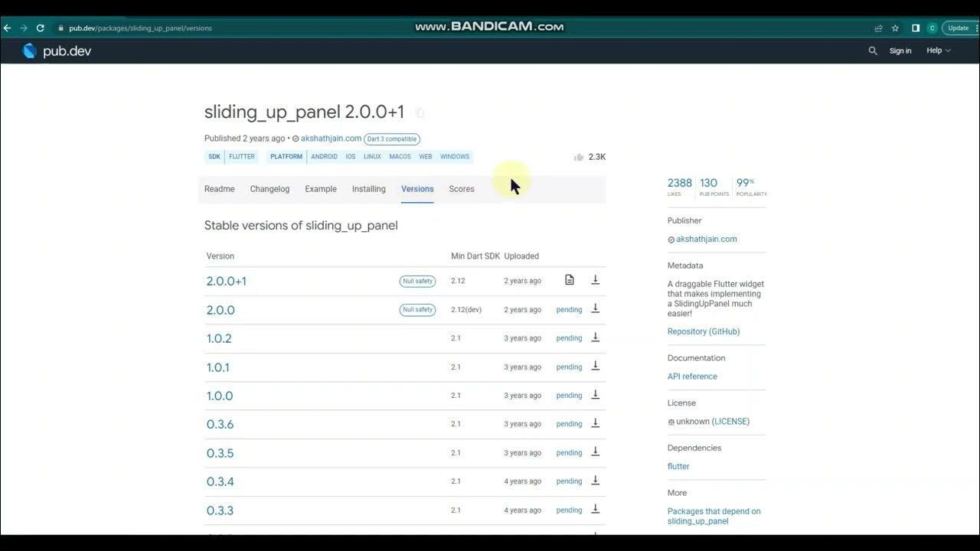The width and height of the screenshot is (980, 551).
Task: Click the 130 pub points score
Action: point(714,187)
